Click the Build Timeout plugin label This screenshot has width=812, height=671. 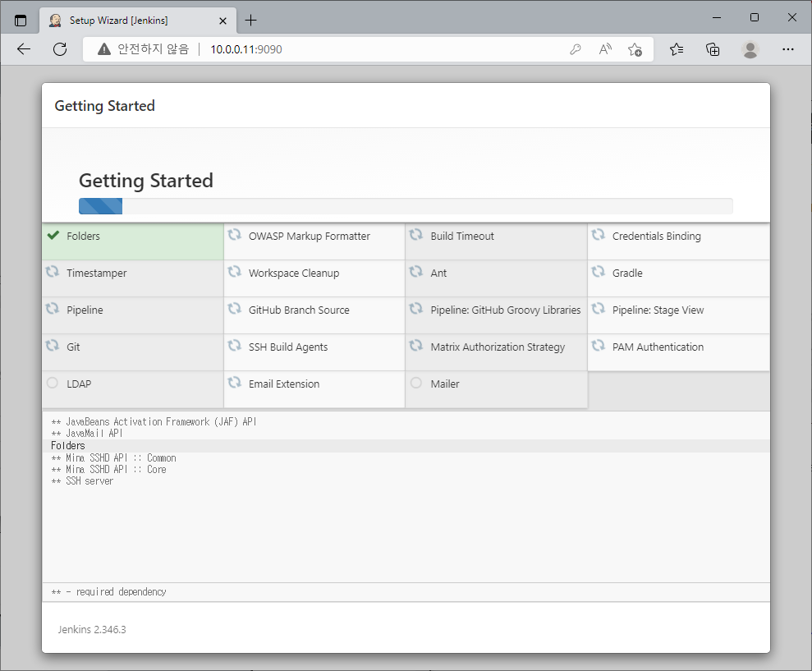click(462, 237)
